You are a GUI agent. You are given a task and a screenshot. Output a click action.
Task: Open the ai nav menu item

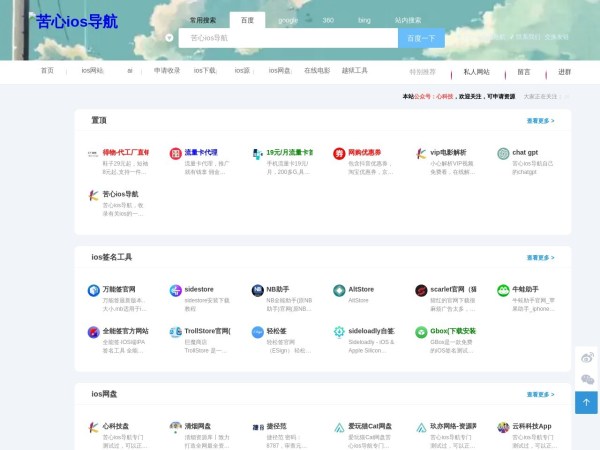pos(130,71)
